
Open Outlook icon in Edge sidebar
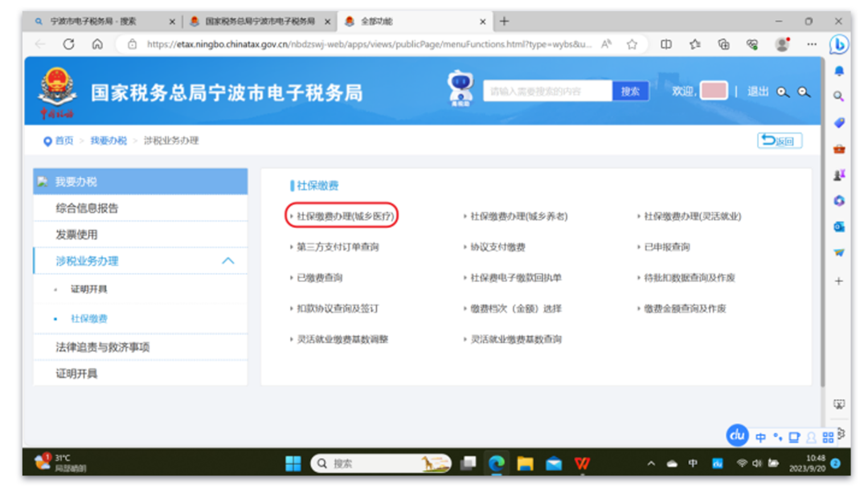click(839, 227)
